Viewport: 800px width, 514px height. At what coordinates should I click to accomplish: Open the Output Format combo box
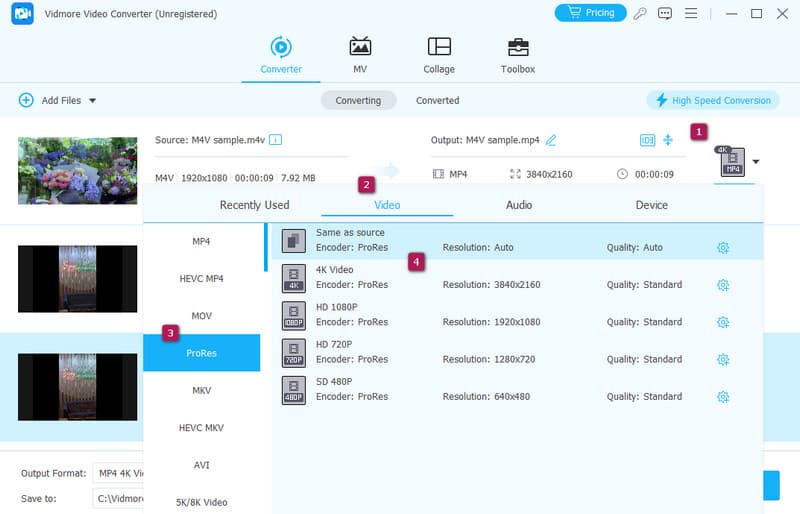118,473
